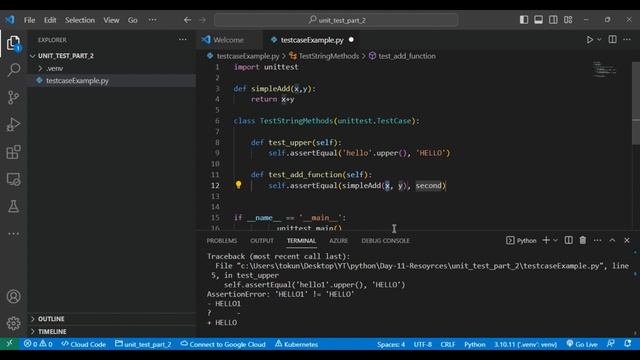Go forward with the navigation arrow
This screenshot has width=640, height=360.
click(x=202, y=20)
